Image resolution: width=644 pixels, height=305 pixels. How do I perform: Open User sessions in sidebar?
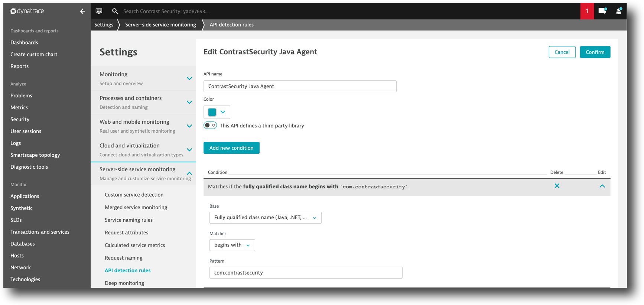pyautogui.click(x=26, y=131)
